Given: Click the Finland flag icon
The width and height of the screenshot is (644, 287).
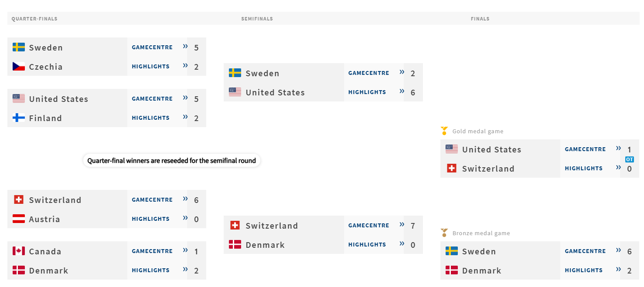Looking at the screenshot, I should (x=19, y=118).
